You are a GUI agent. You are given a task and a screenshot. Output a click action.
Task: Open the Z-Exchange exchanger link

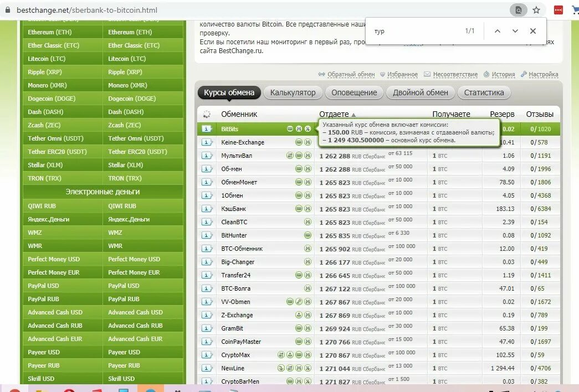pos(237,315)
